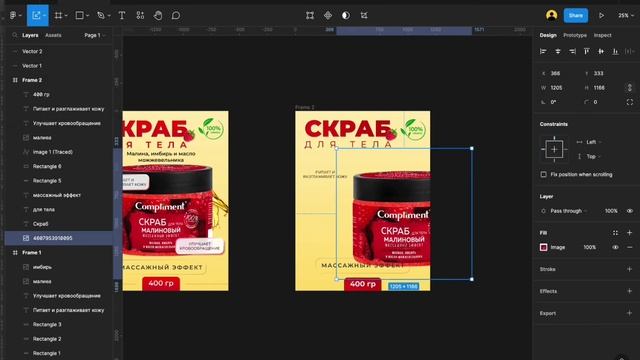Screen dimensions: 640x360
Task: Switch to Prototype tab
Action: point(575,35)
